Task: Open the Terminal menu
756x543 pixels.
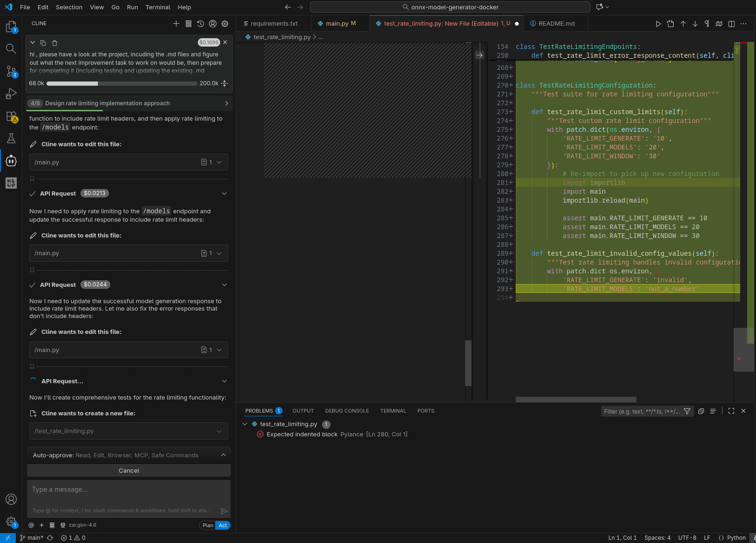Action: 158,7
